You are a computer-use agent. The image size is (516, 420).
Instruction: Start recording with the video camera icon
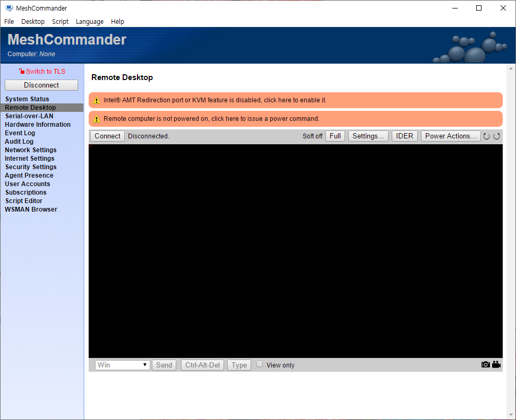click(496, 364)
